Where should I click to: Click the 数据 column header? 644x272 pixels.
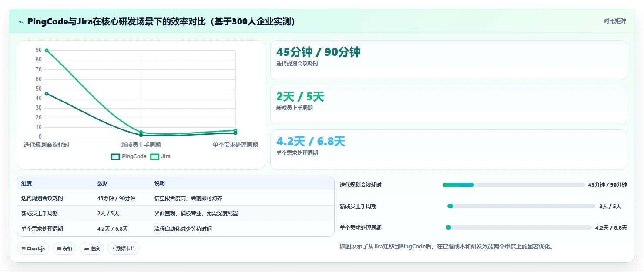tap(103, 184)
